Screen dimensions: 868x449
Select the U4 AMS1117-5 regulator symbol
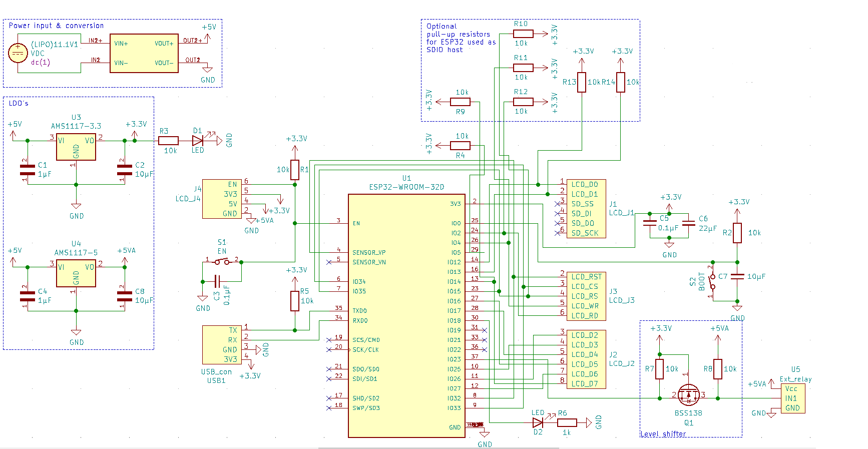click(x=76, y=274)
